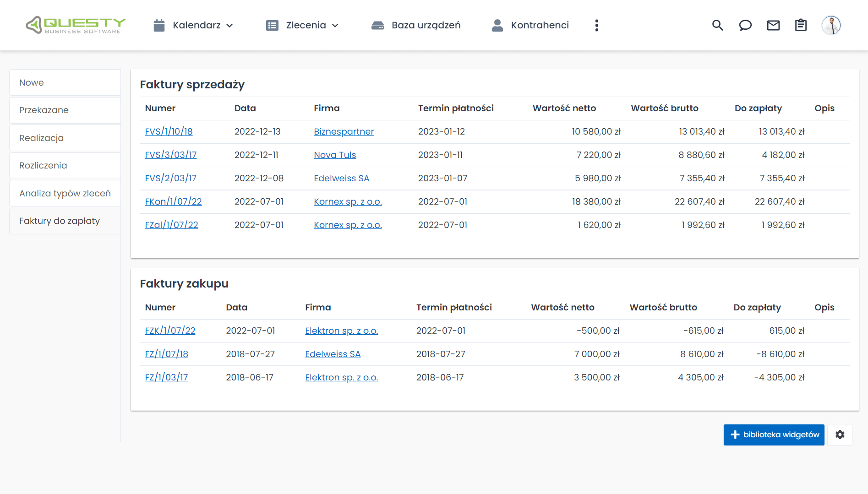Image resolution: width=868 pixels, height=494 pixels.
Task: Open purchase invoice FZ/1/07/18
Action: [x=166, y=354]
